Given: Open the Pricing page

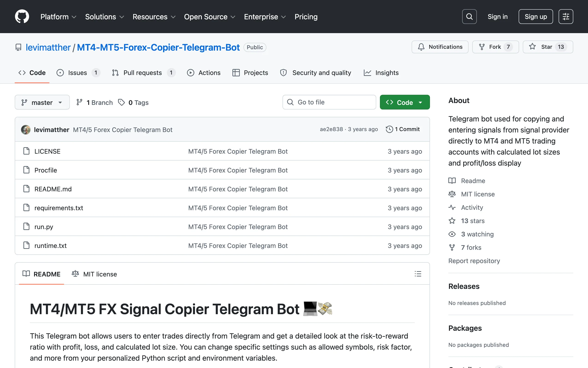Looking at the screenshot, I should point(306,17).
